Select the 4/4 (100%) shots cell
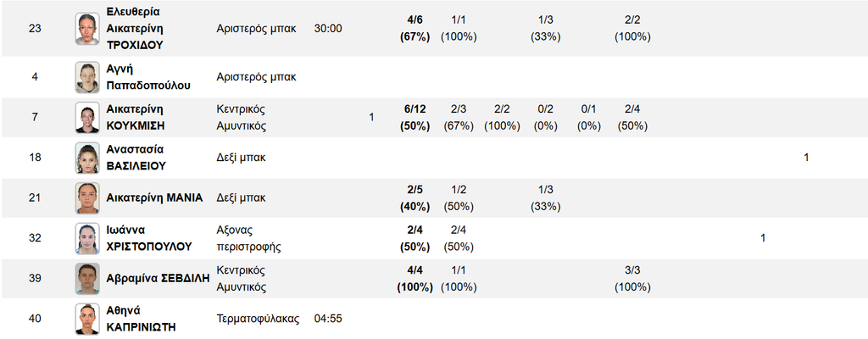This screenshot has height=339, width=868. pyautogui.click(x=415, y=279)
